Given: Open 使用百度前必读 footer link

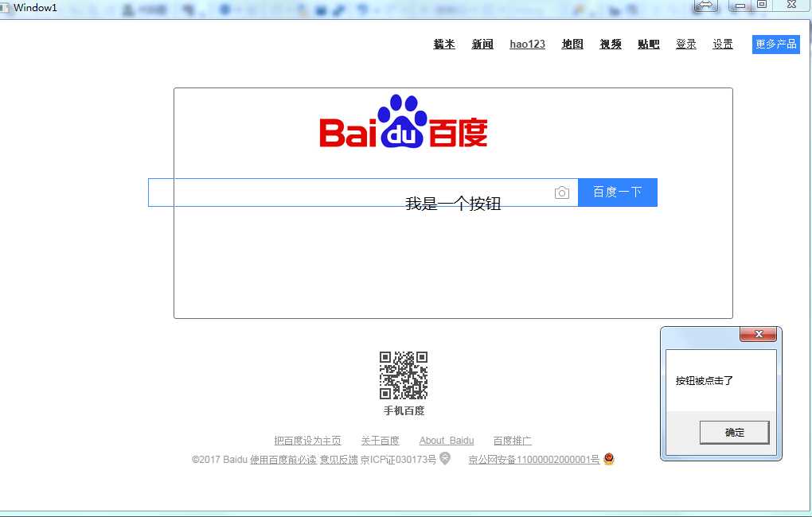Looking at the screenshot, I should [x=283, y=460].
